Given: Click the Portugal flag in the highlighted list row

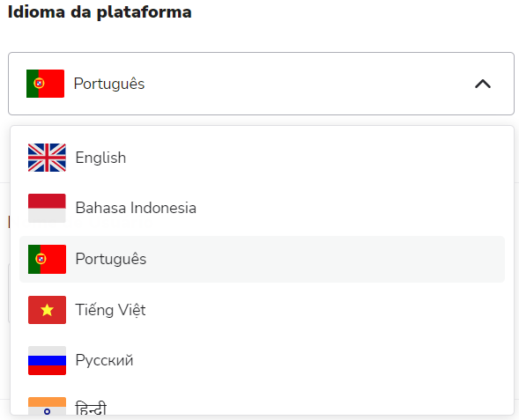Looking at the screenshot, I should 47,259.
